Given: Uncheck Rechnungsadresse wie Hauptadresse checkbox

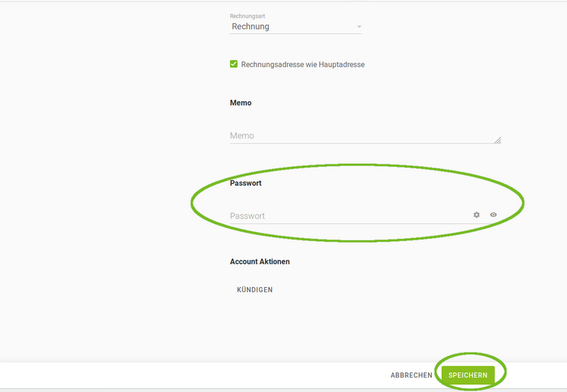Looking at the screenshot, I should coord(233,64).
